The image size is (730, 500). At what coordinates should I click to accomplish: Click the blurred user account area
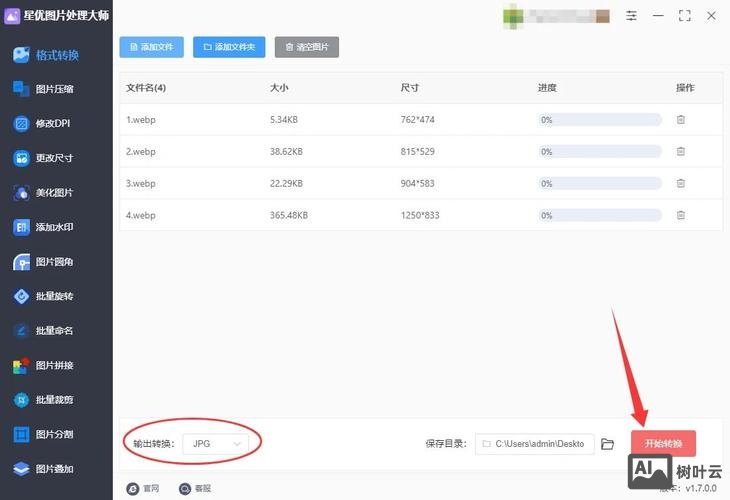pyautogui.click(x=556, y=16)
